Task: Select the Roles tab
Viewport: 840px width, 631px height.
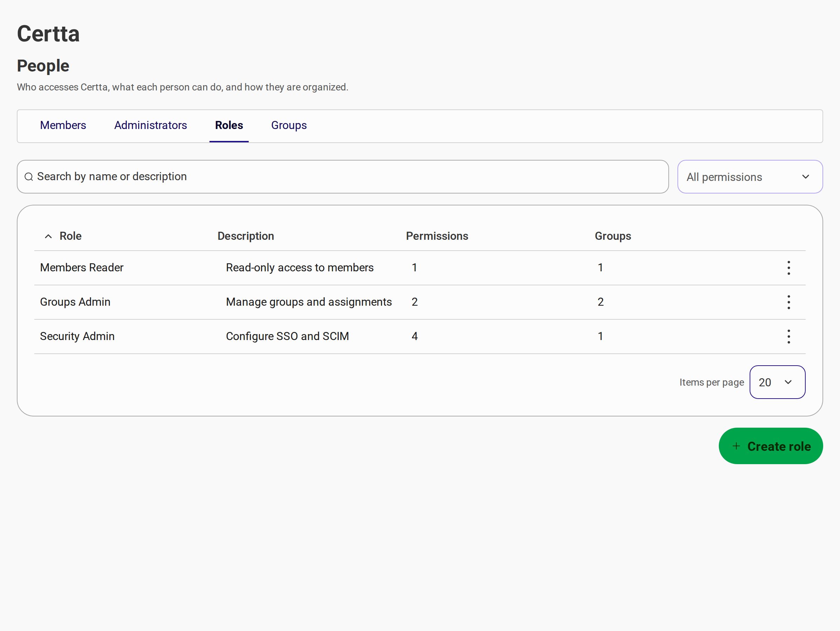Action: point(229,125)
